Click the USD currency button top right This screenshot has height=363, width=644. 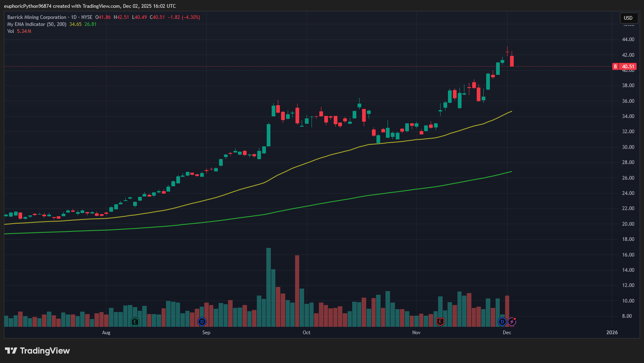point(628,18)
